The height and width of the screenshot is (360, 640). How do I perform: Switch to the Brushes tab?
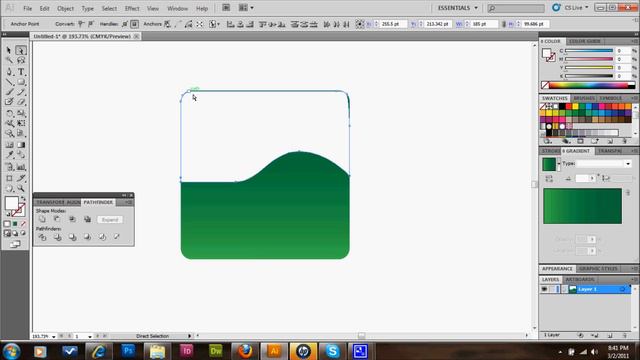[x=584, y=98]
